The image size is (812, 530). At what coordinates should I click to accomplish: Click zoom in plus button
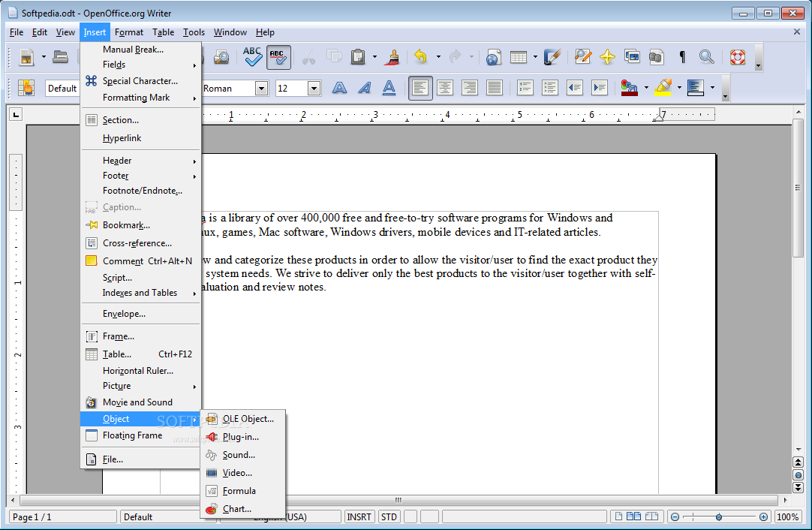coord(763,517)
